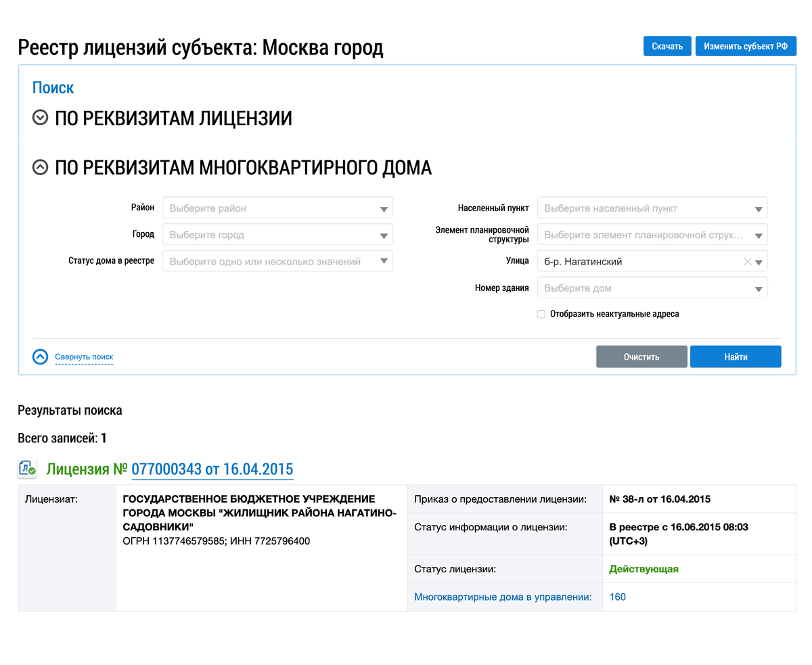Screen dimensions: 812x665
Task: Click the Изменить субъект РФ button
Action: pos(746,46)
